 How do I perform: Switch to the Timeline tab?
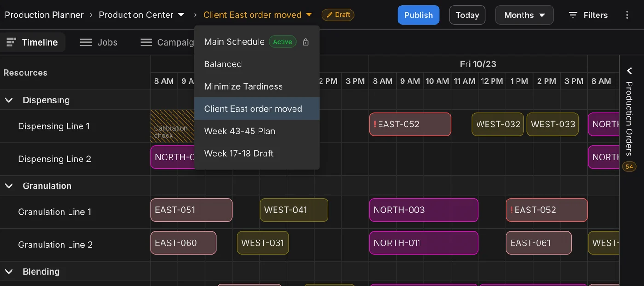(x=33, y=42)
